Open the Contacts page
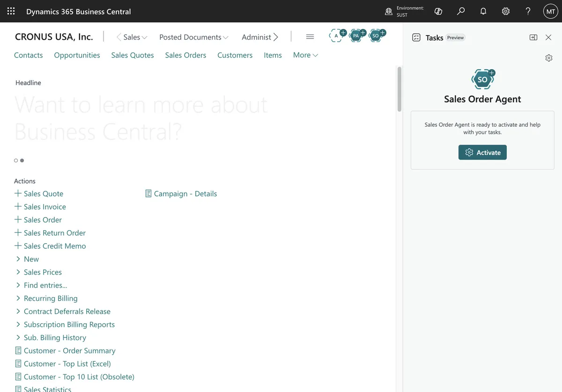Image resolution: width=562 pixels, height=392 pixels. (29, 55)
